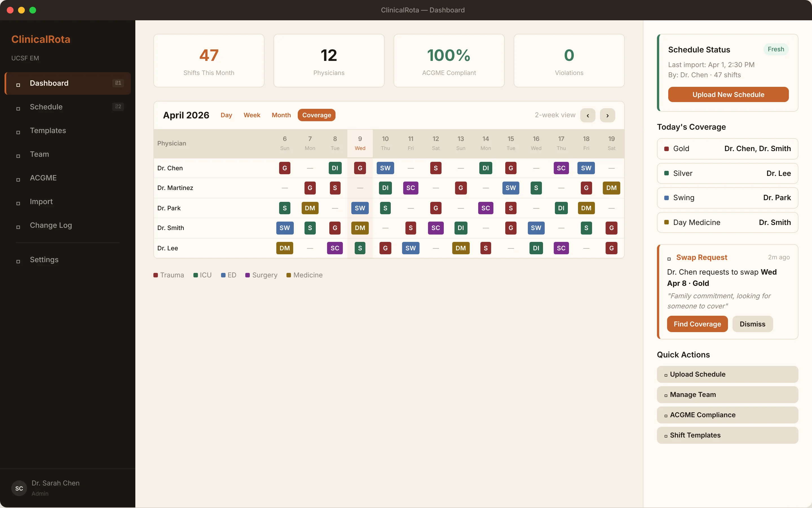Click the Import icon in sidebar
Screen dimensions: 812x508
pyautogui.click(x=18, y=203)
